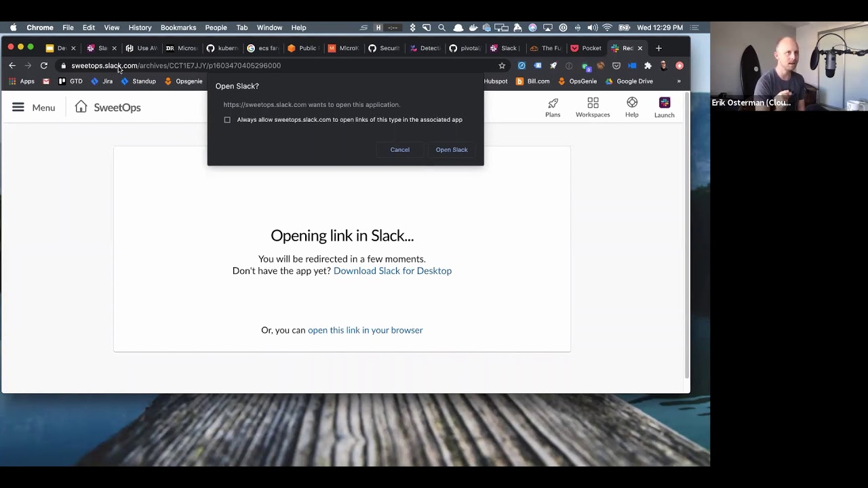Screen dimensions: 868x488
Task: Open the hamburger Menu icon on SweetOps page
Action: [x=18, y=107]
